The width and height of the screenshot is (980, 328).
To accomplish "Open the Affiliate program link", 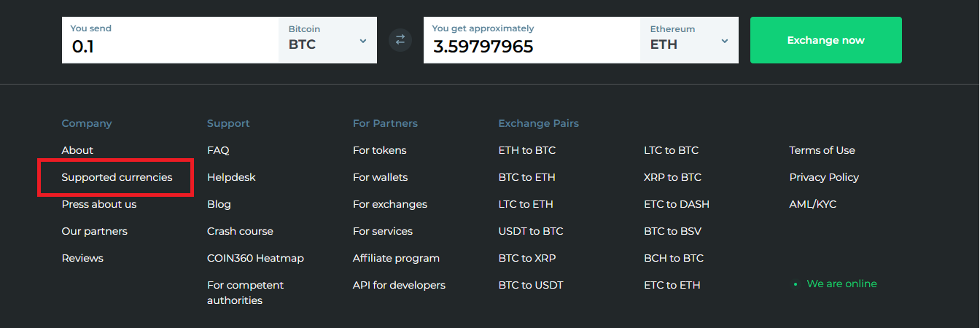I will point(396,258).
